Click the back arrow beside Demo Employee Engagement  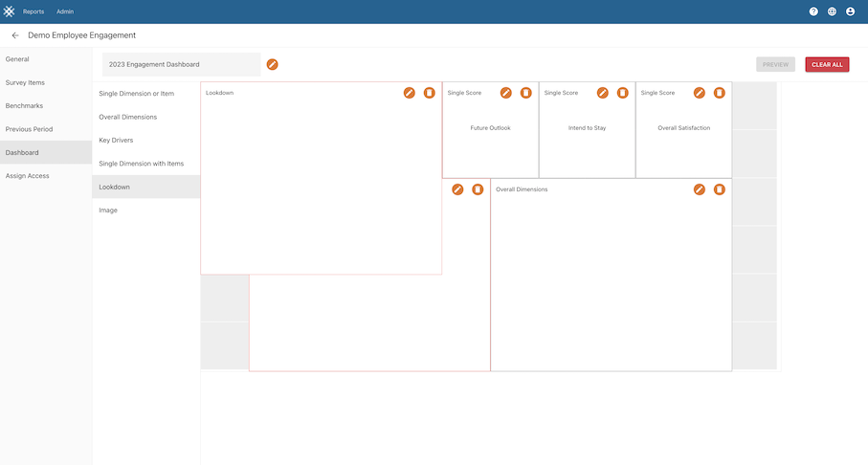click(x=15, y=35)
